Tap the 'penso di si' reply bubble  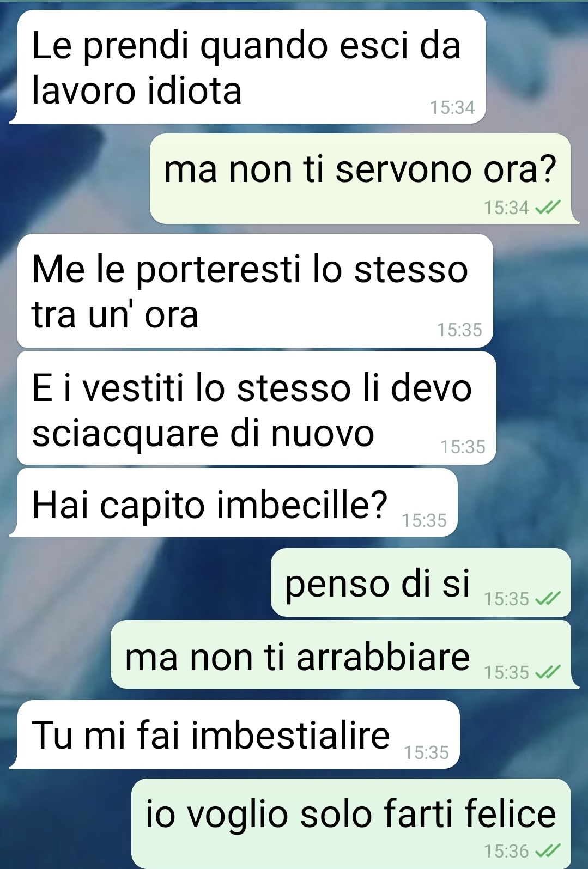pos(421,582)
